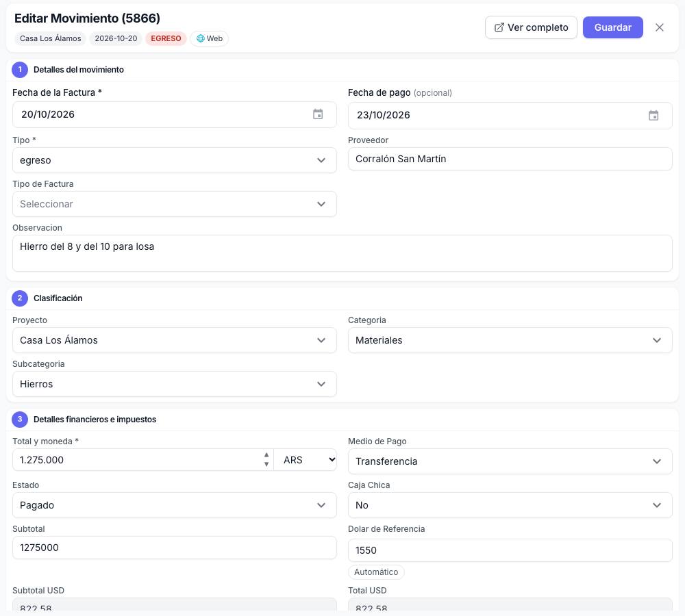This screenshot has width=685, height=616.
Task: Open the calendar picker for Fecha de pago
Action: point(653,115)
